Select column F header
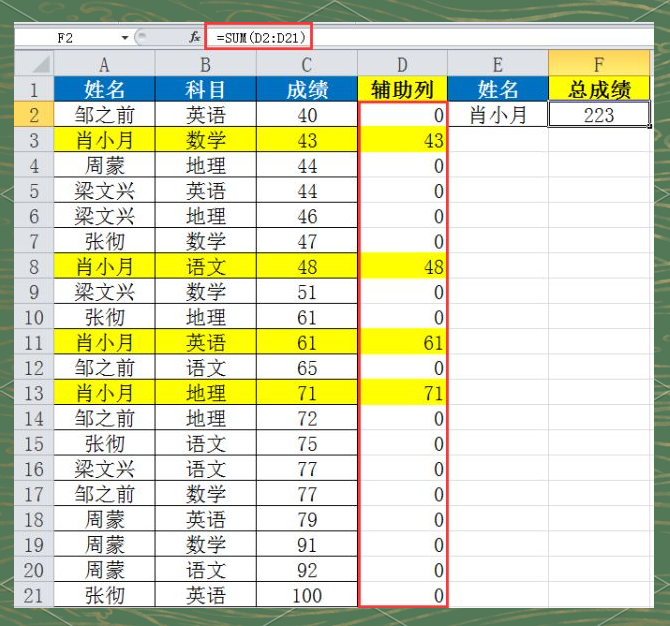Image resolution: width=670 pixels, height=626 pixels. pyautogui.click(x=599, y=64)
